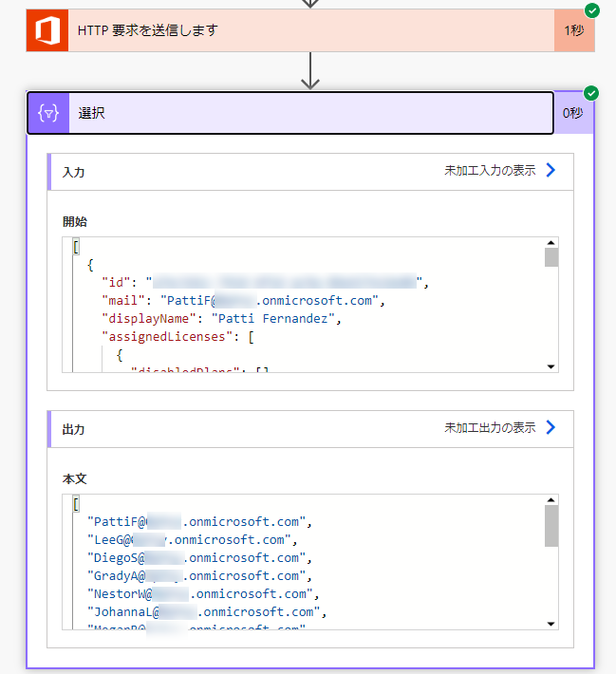Click the JohannaL email in output body
This screenshot has height=674, width=616.
pyautogui.click(x=207, y=612)
